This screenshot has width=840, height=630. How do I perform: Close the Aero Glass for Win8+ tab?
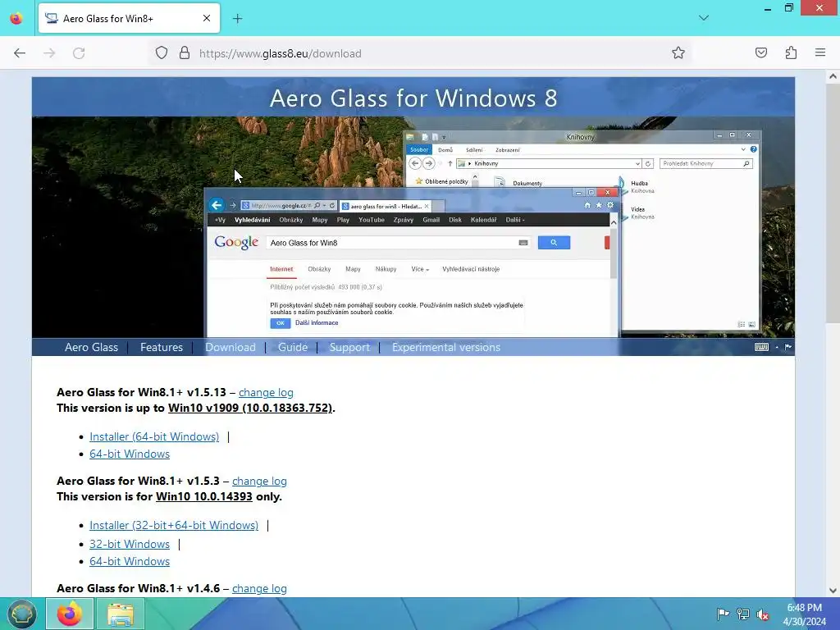point(207,18)
